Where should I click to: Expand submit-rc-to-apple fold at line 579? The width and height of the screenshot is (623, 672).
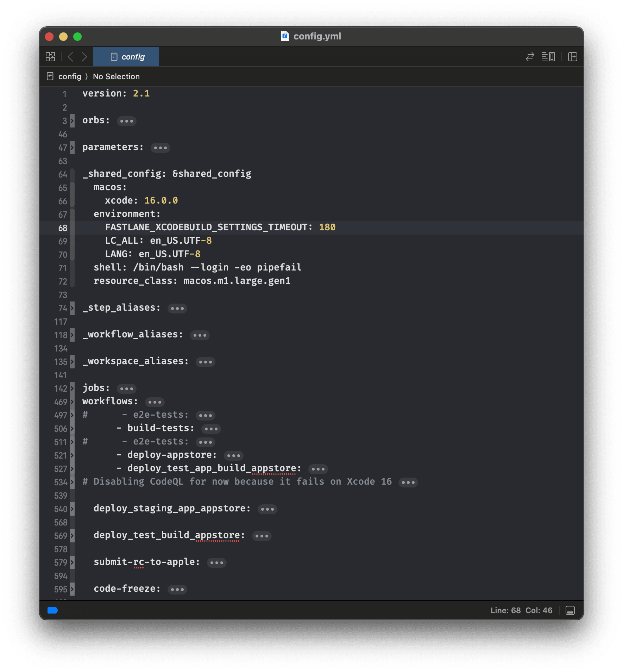point(72,562)
